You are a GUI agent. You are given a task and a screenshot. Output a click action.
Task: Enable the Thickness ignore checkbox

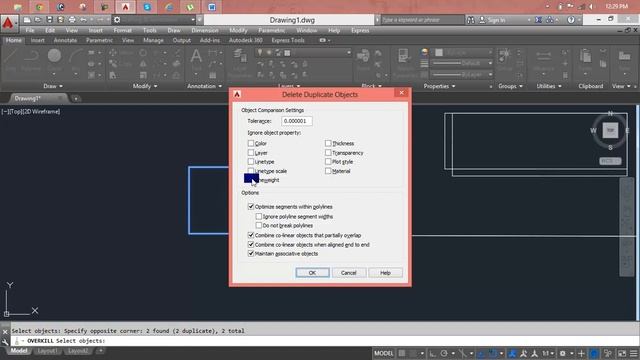click(x=328, y=143)
